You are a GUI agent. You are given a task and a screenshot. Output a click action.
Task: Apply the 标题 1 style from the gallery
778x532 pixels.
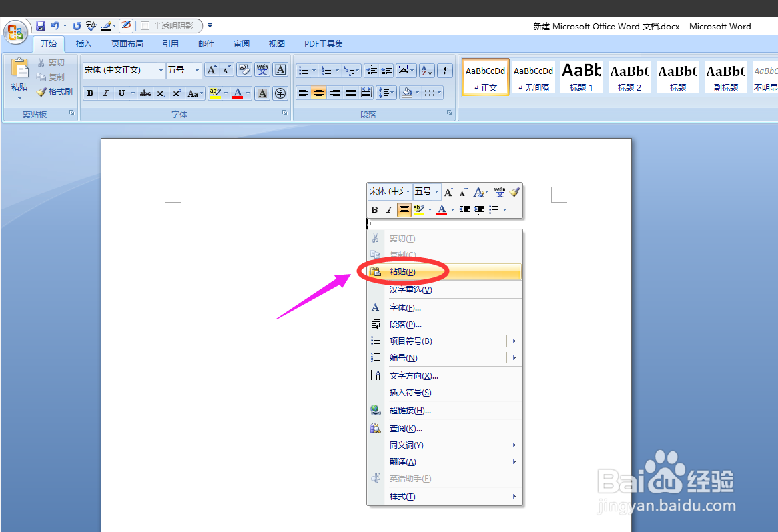(581, 76)
